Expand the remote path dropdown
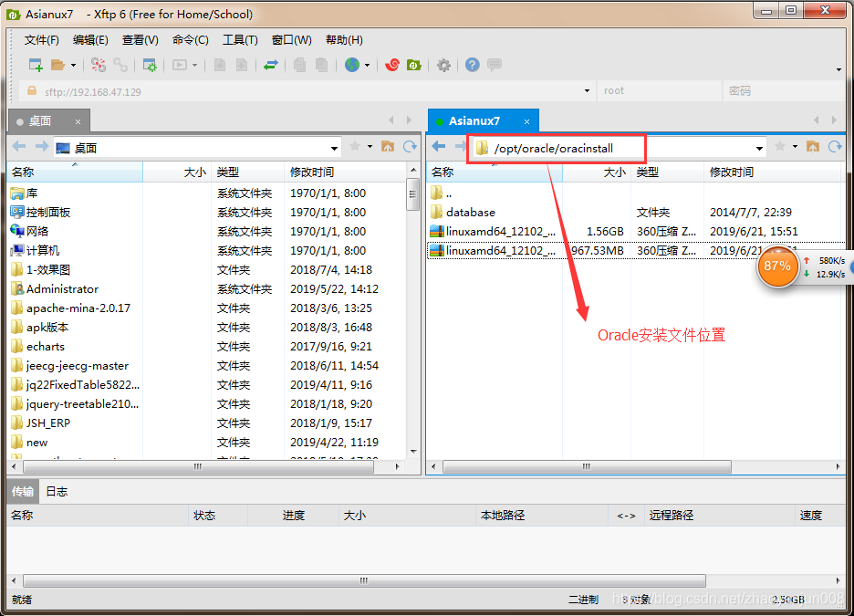Image resolution: width=854 pixels, height=616 pixels. tap(759, 148)
